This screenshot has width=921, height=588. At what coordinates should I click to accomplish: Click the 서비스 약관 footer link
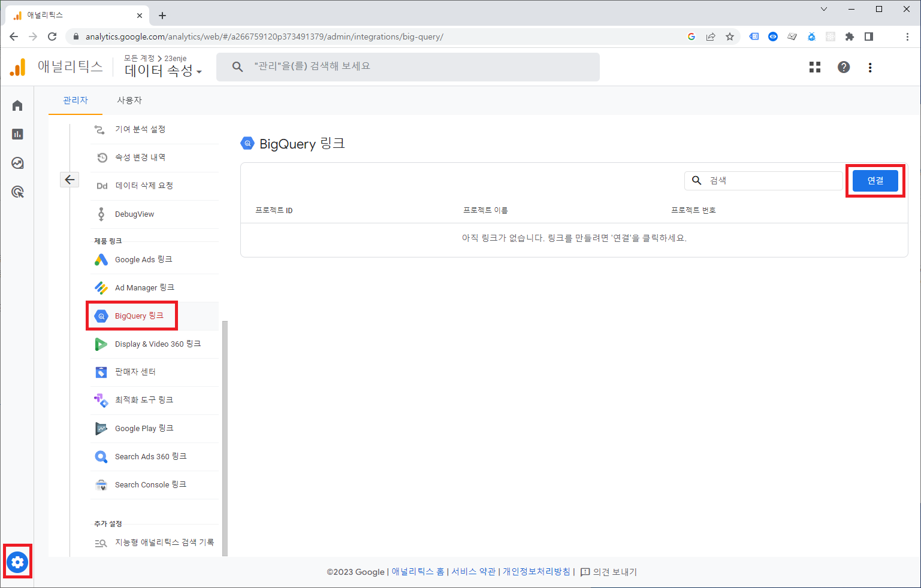(473, 572)
